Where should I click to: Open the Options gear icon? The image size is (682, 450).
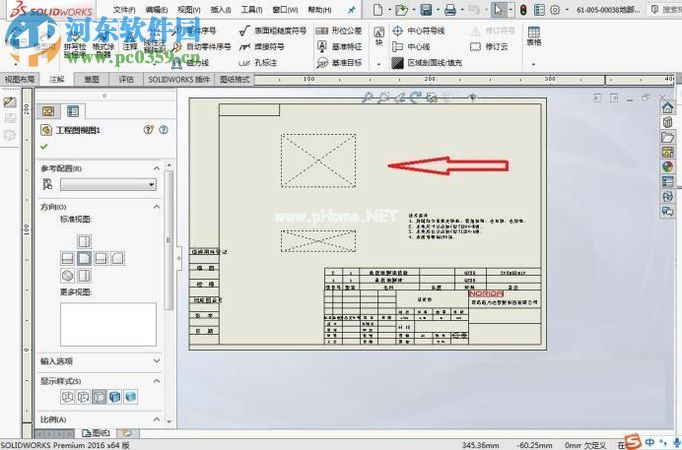[555, 10]
